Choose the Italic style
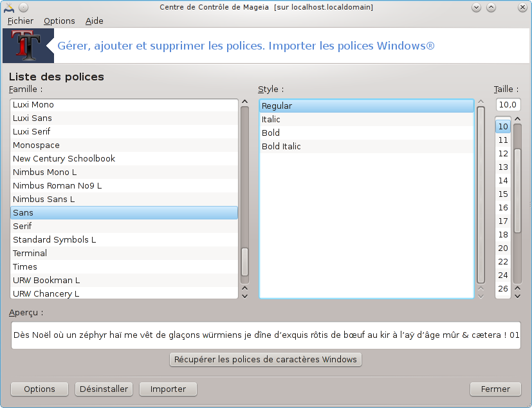The width and height of the screenshot is (532, 408). (367, 120)
